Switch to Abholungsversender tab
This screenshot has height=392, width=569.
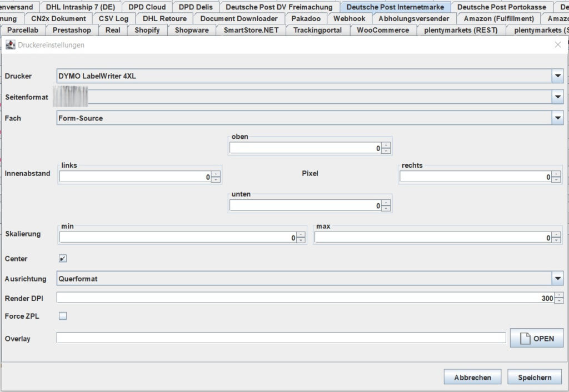point(413,18)
